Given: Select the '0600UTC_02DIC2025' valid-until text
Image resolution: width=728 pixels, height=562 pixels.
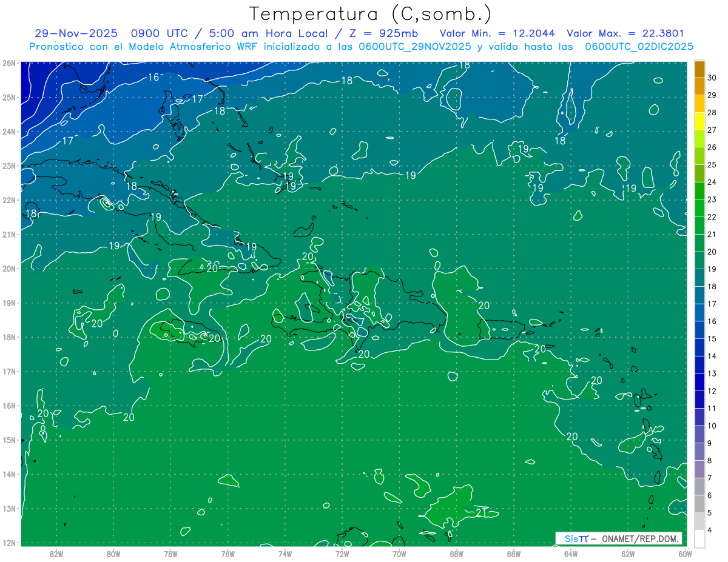Looking at the screenshot, I should pos(639,47).
